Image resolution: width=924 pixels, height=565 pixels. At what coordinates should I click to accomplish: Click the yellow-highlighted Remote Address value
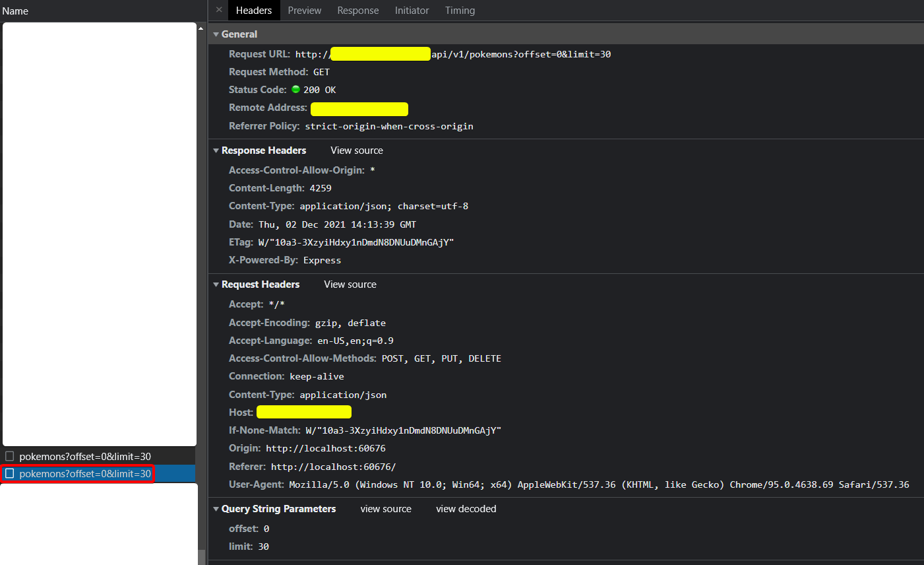click(359, 108)
